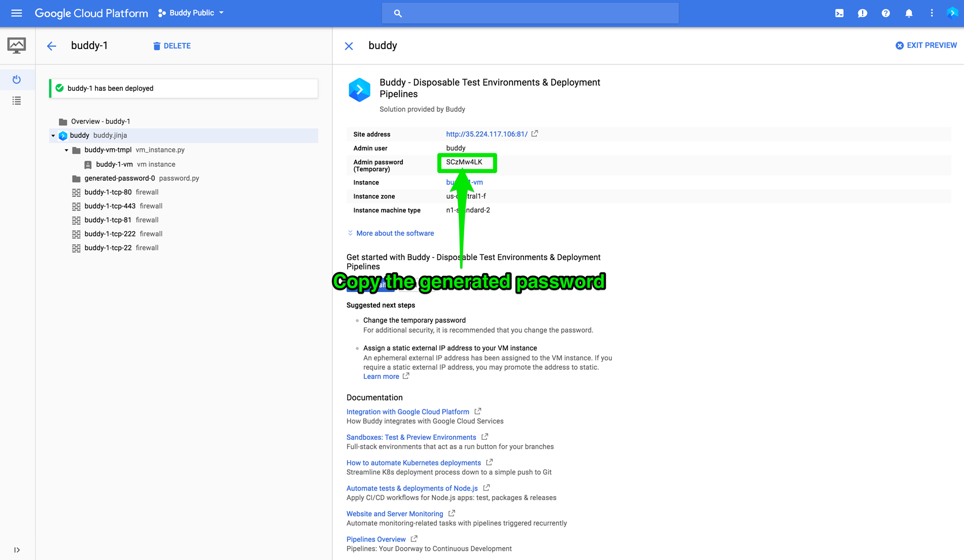The image size is (964, 560).
Task: Select the buddy buddy.jinja row
Action: (x=184, y=135)
